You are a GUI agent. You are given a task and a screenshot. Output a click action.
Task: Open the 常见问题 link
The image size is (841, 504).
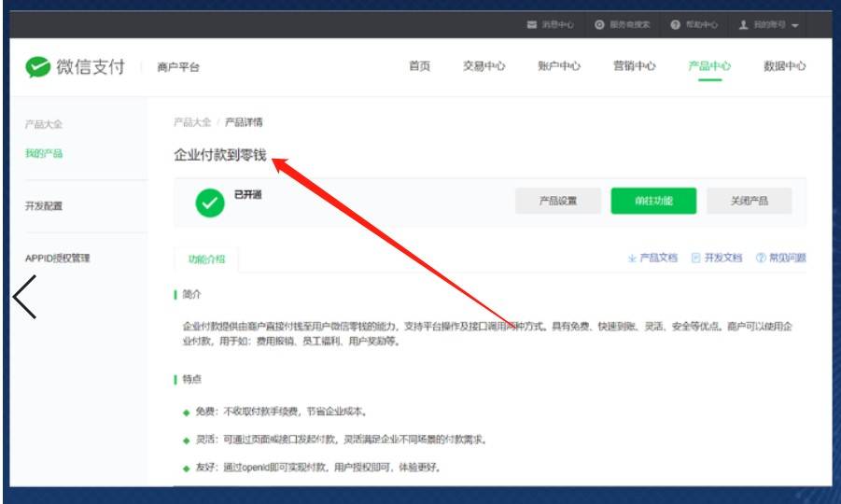click(x=788, y=258)
